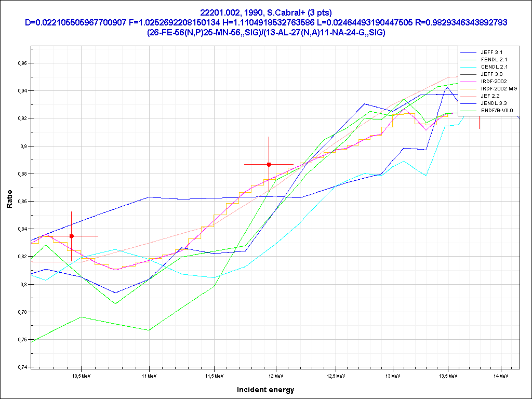Click the "Incident energy" x-axis title
This screenshot has width=532, height=399.
[x=265, y=390]
